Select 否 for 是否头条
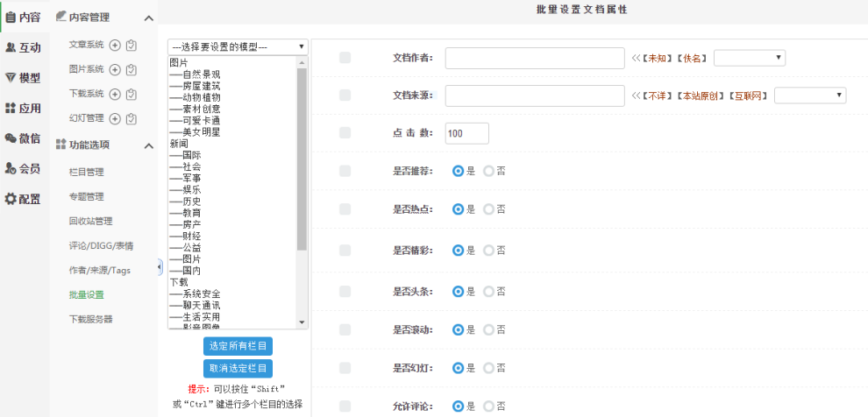This screenshot has height=417, width=868. pyautogui.click(x=489, y=291)
